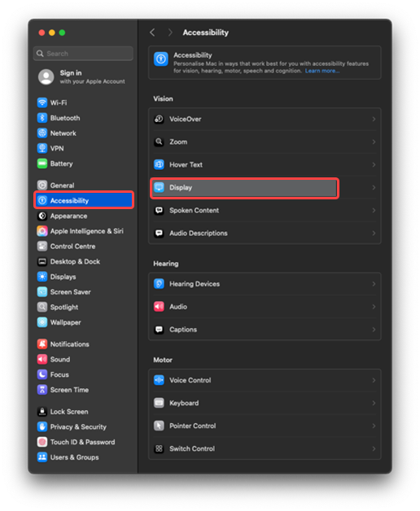Click the VoiceOver icon in Vision list

pyautogui.click(x=159, y=119)
